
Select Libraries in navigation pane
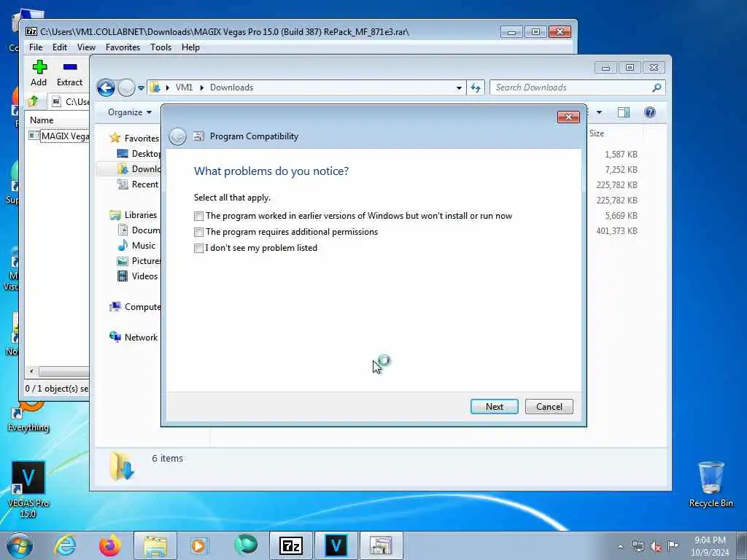(x=133, y=215)
